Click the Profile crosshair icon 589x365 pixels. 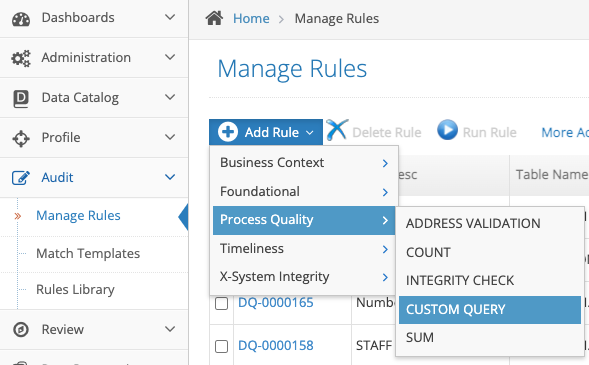[x=21, y=138]
